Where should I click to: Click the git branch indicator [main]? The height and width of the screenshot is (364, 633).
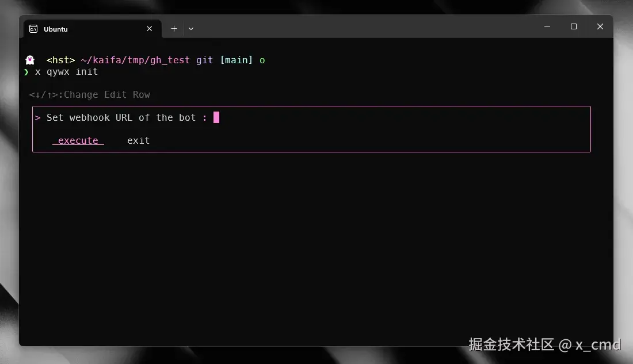(237, 60)
